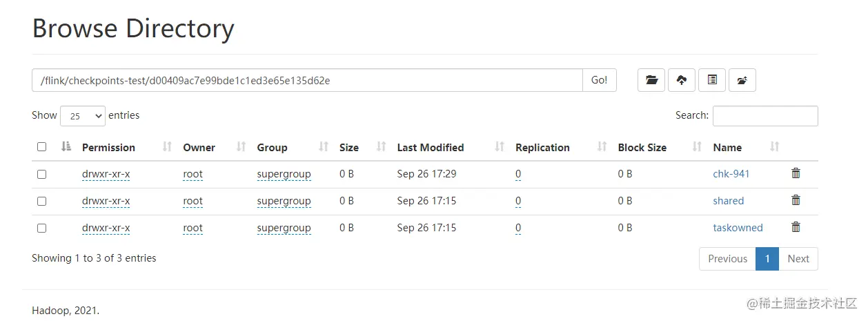Go to Next page
The image size is (868, 321).
click(798, 259)
